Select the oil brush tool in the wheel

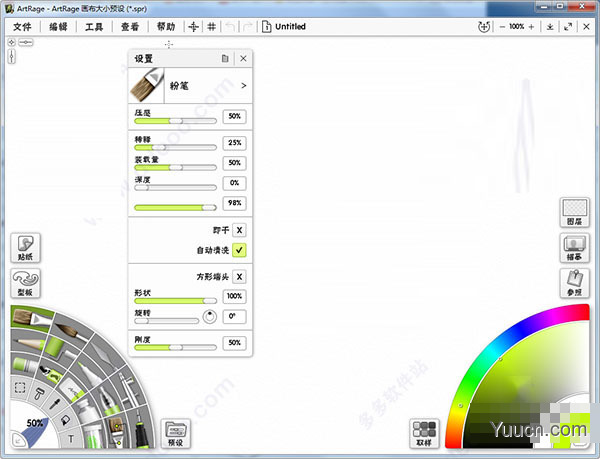pos(31,319)
